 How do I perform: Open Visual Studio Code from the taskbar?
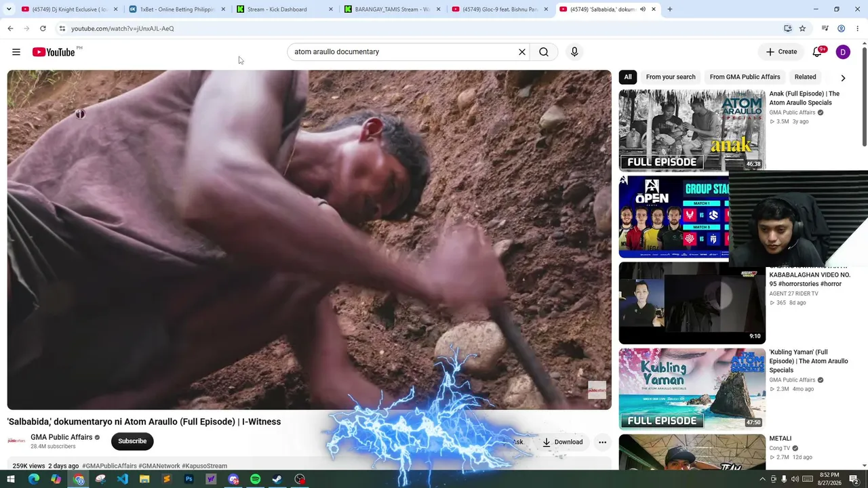pyautogui.click(x=122, y=479)
